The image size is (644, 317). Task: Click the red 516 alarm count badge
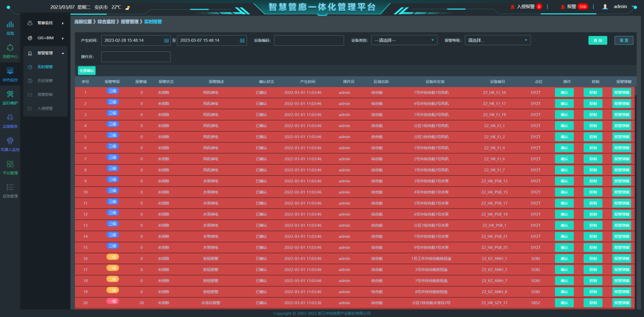click(x=582, y=7)
